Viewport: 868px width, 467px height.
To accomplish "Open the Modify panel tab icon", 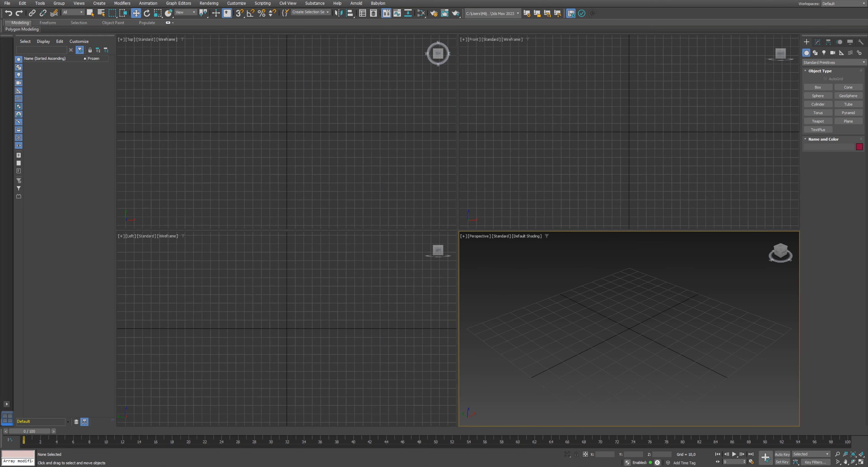I will 817,42.
